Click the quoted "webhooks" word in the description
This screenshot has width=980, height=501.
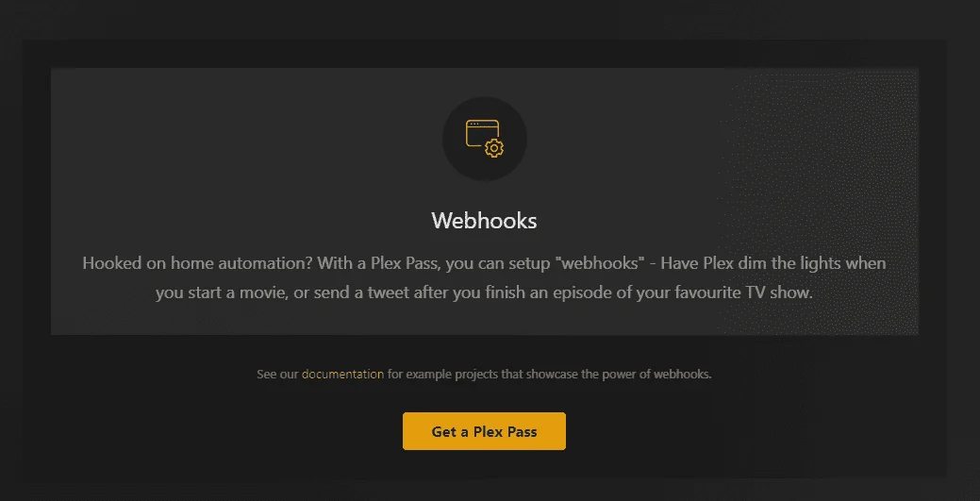click(x=599, y=262)
